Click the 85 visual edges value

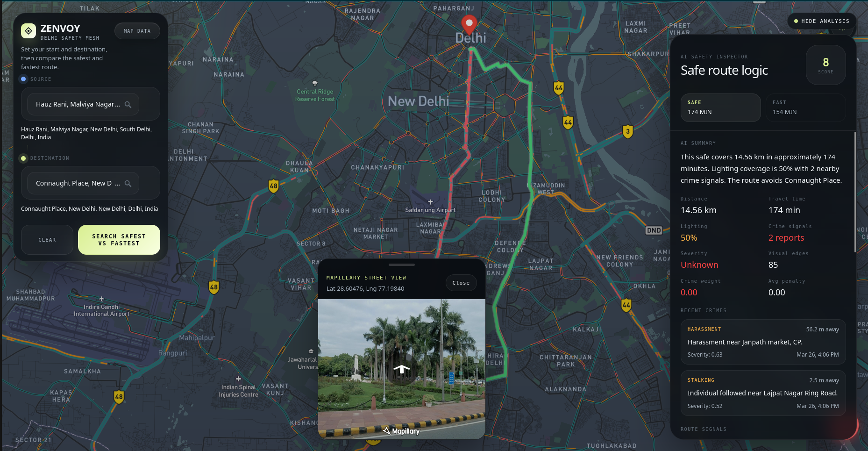[773, 265]
